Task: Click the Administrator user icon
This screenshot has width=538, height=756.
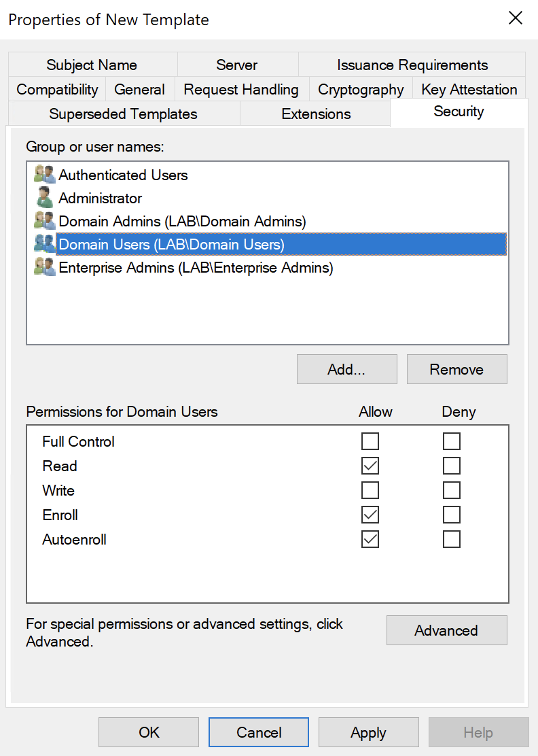Action: (x=44, y=198)
